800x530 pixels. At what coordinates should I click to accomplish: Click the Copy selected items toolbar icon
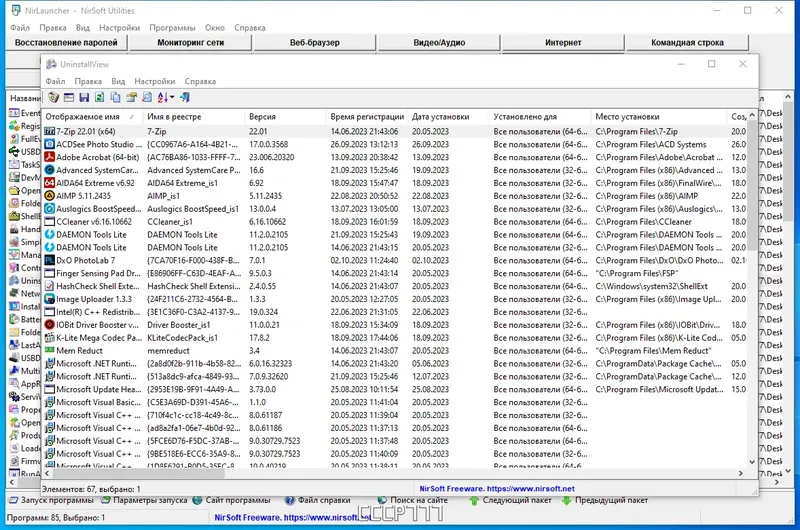coord(115,97)
